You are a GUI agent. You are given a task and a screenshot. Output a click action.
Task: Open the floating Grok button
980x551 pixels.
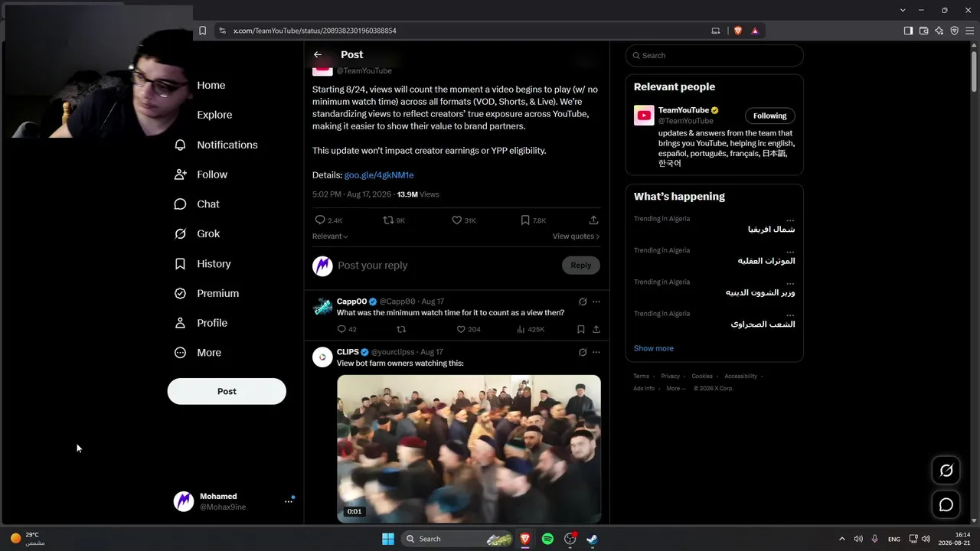click(x=946, y=471)
